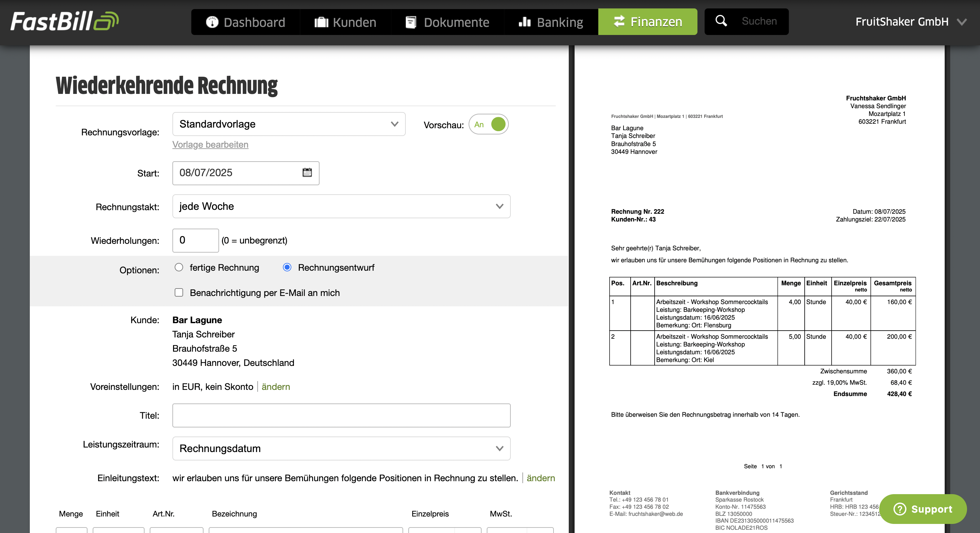Open the calendar picker for Start date
The width and height of the screenshot is (980, 533).
307,173
